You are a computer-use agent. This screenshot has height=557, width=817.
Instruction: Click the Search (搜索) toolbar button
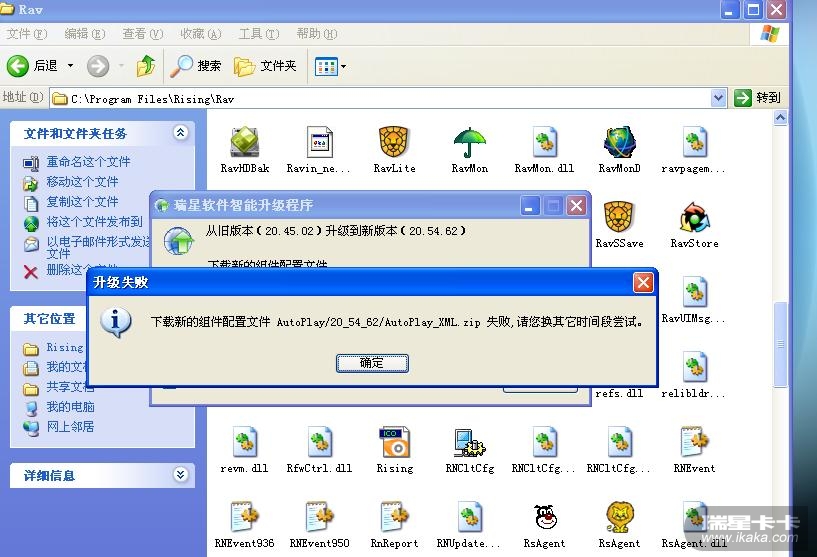pos(196,66)
